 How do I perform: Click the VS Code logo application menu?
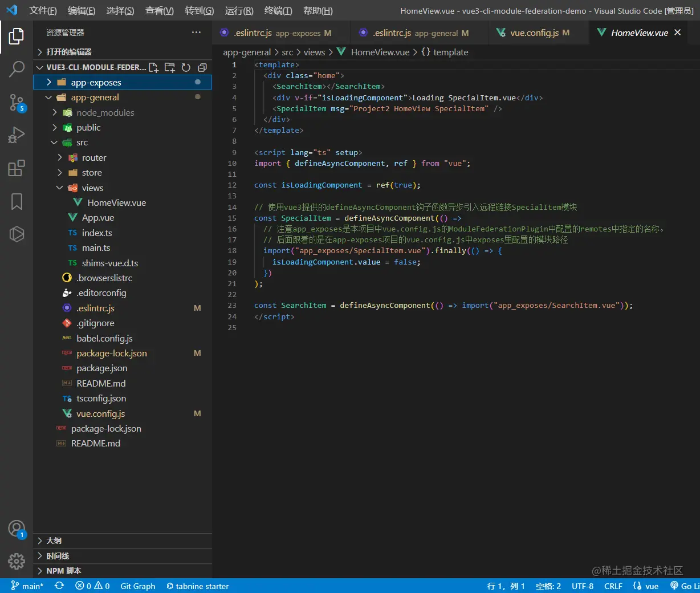[x=12, y=10]
